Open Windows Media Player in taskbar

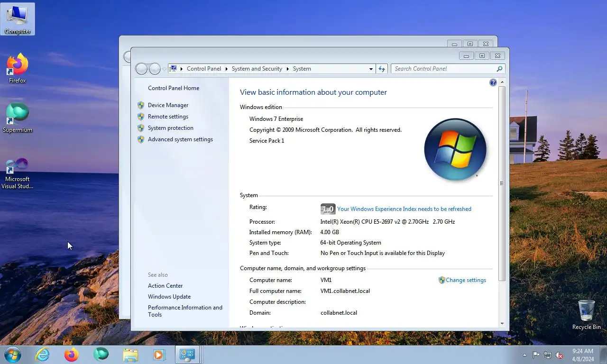(x=159, y=355)
